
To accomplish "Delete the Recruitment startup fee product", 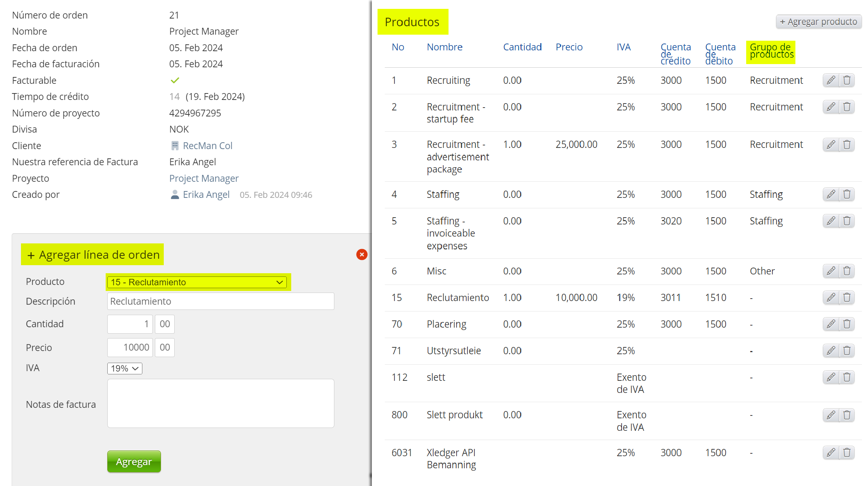I will 847,107.
